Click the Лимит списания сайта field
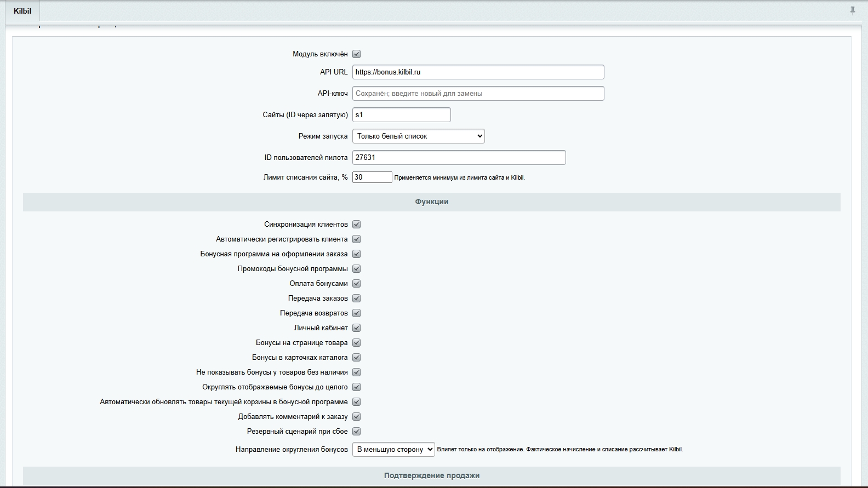 [372, 177]
